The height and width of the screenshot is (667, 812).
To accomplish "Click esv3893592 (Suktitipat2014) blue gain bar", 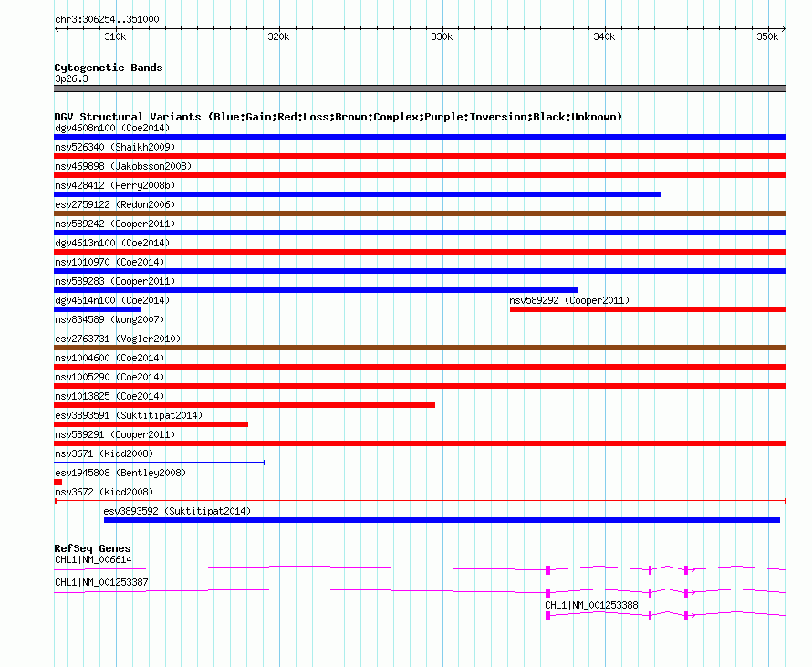I will pyautogui.click(x=442, y=520).
